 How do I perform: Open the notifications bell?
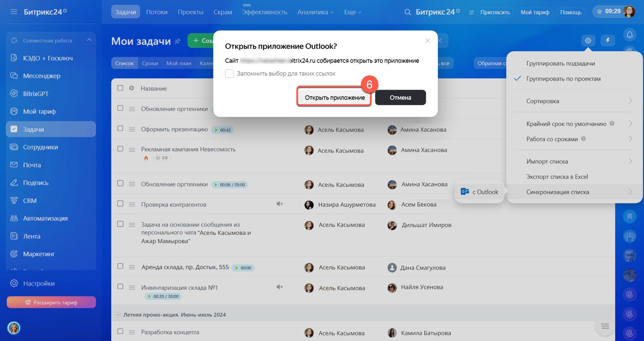click(629, 35)
